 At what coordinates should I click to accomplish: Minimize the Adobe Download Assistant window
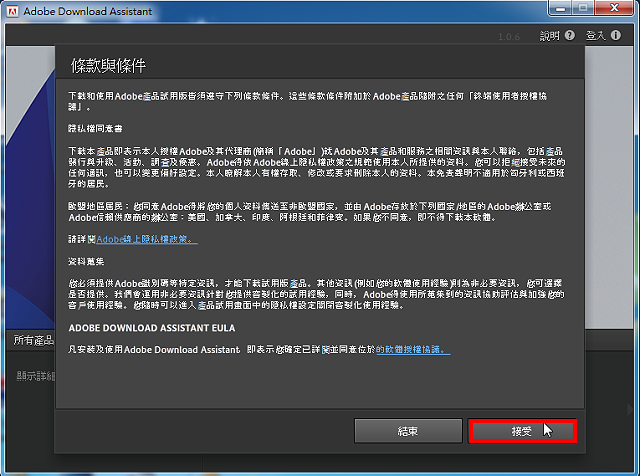[x=561, y=8]
